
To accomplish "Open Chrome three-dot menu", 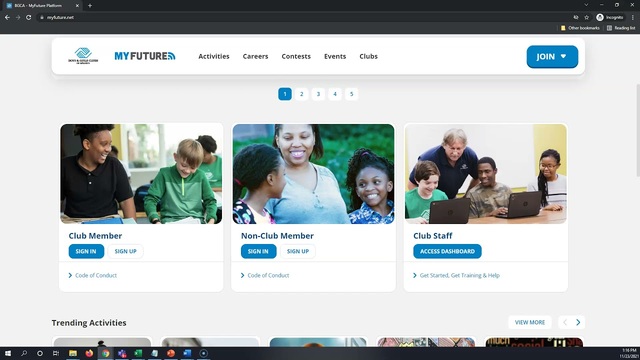I will pyautogui.click(x=633, y=18).
